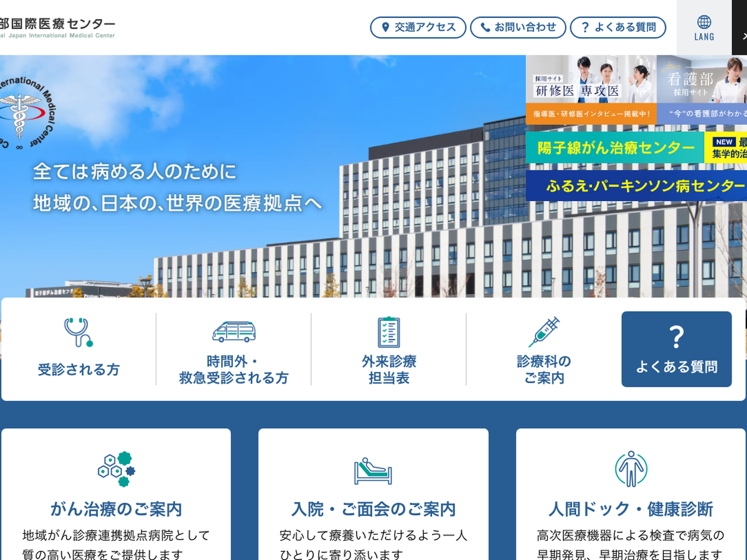The width and height of the screenshot is (747, 560).
Task: Open よくある質問 in the header
Action: [x=618, y=27]
